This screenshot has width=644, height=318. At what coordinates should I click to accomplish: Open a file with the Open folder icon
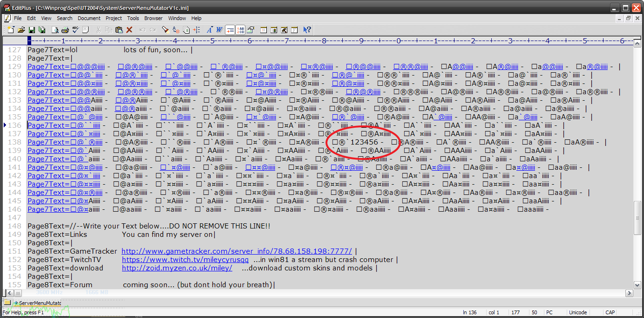tap(21, 30)
